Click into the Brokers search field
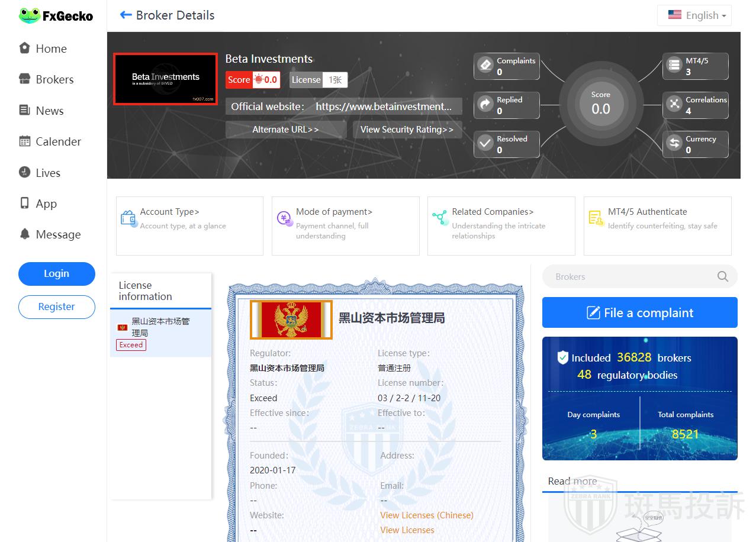Image resolution: width=756 pixels, height=542 pixels. pyautogui.click(x=628, y=276)
